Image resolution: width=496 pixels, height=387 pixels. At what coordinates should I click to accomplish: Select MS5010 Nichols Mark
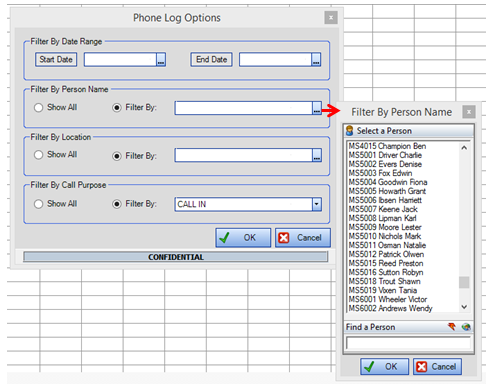click(x=385, y=236)
